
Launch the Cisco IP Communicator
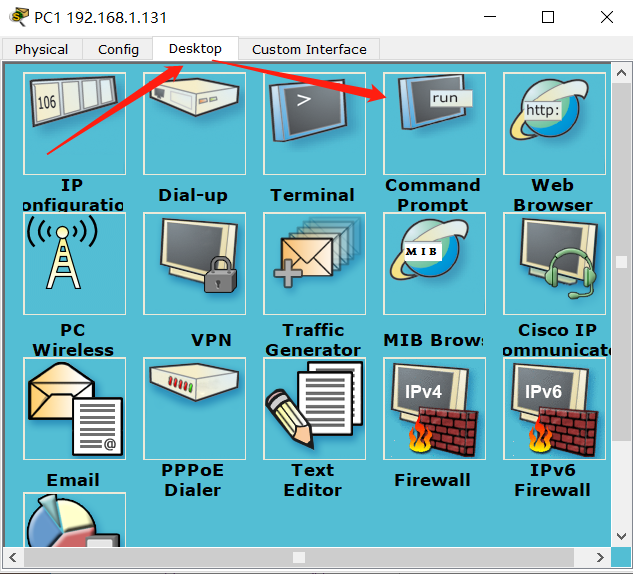click(x=554, y=264)
